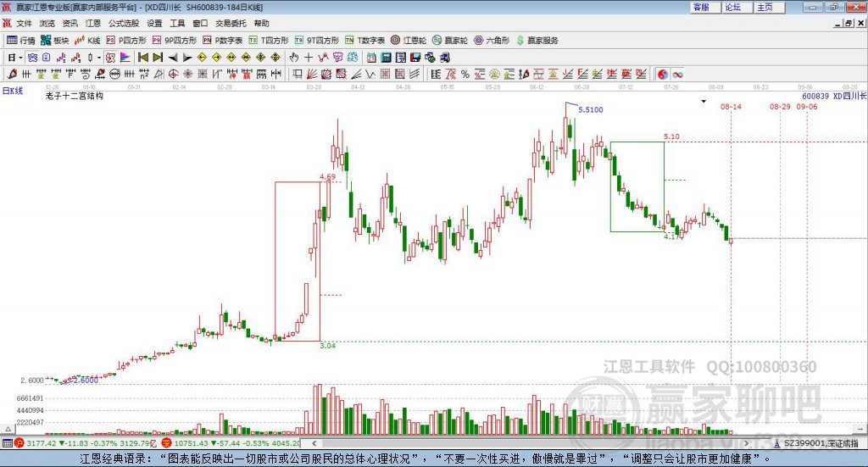Screen dimensions: 868x467
Task: Select the circle target crosshair tool
Action: [173, 74]
